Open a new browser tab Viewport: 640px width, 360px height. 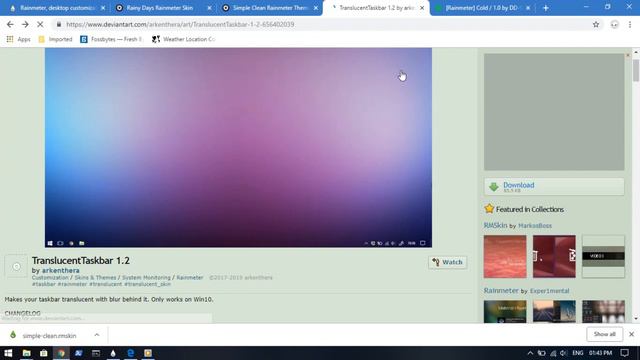546,8
